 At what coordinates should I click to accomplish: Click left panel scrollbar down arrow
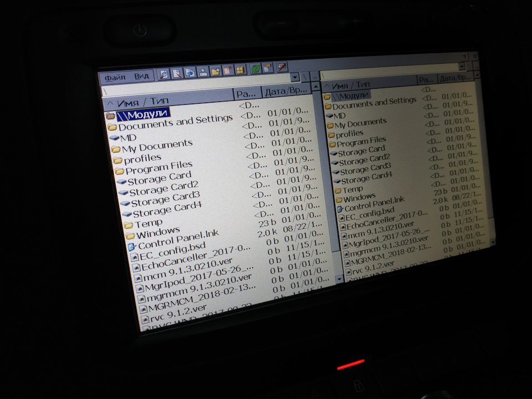[339, 279]
